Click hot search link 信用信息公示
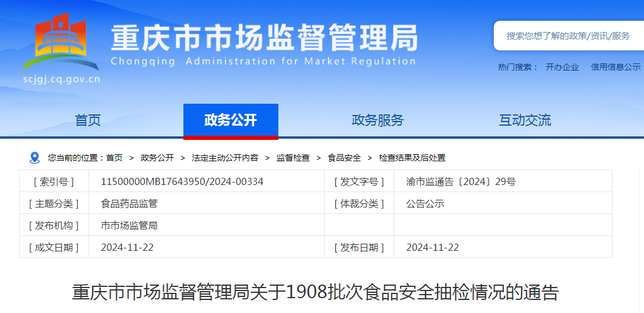644x313 pixels. click(616, 67)
